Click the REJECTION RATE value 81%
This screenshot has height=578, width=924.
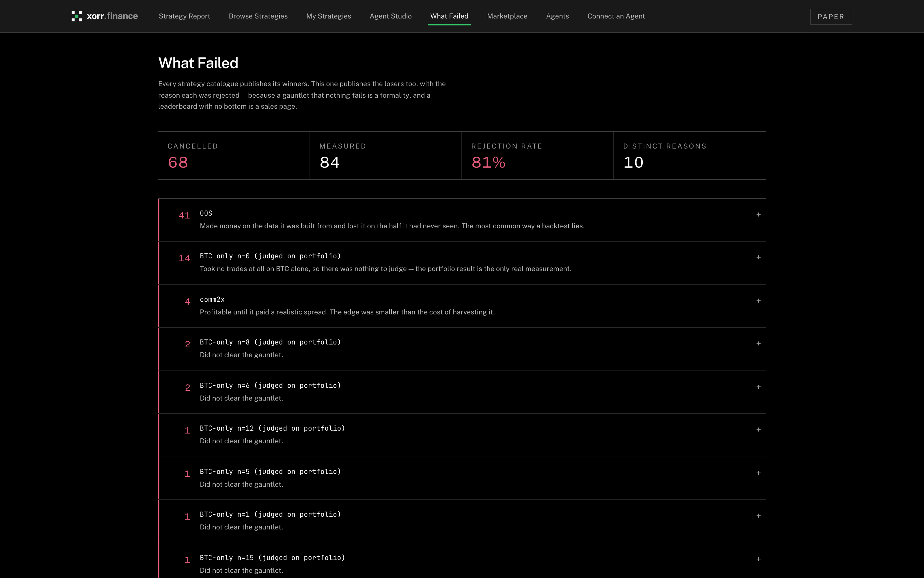pos(488,162)
